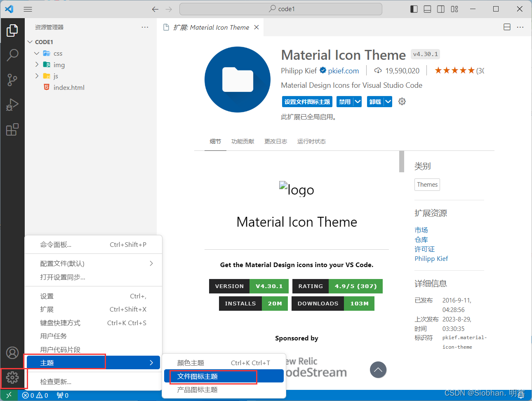The image size is (532, 401).
Task: Click the code1 command center search box
Action: tap(281, 9)
